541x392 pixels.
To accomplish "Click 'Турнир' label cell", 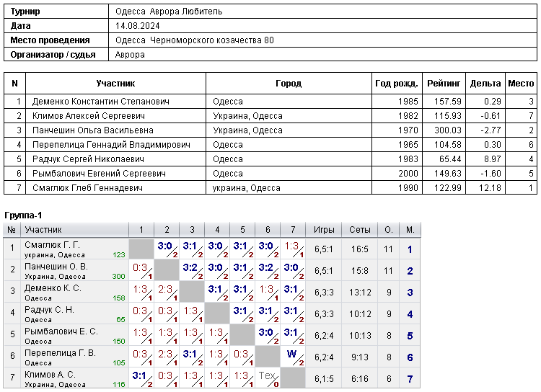I will [x=56, y=12].
